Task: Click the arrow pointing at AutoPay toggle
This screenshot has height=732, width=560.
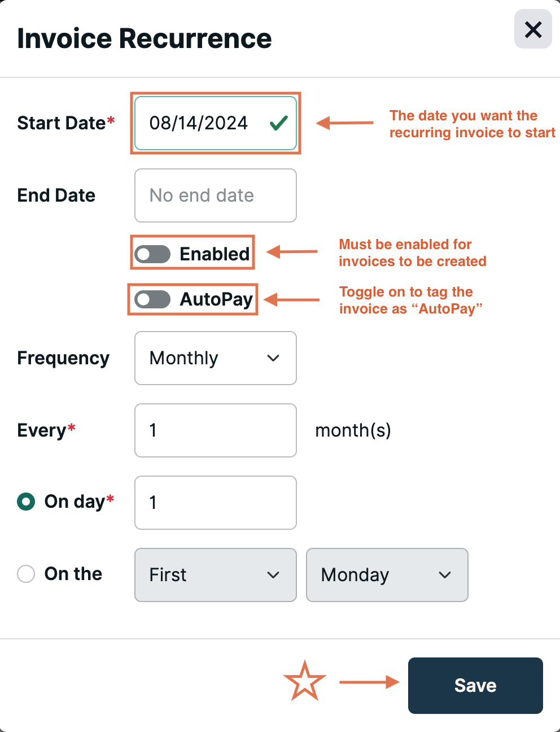Action: point(291,299)
